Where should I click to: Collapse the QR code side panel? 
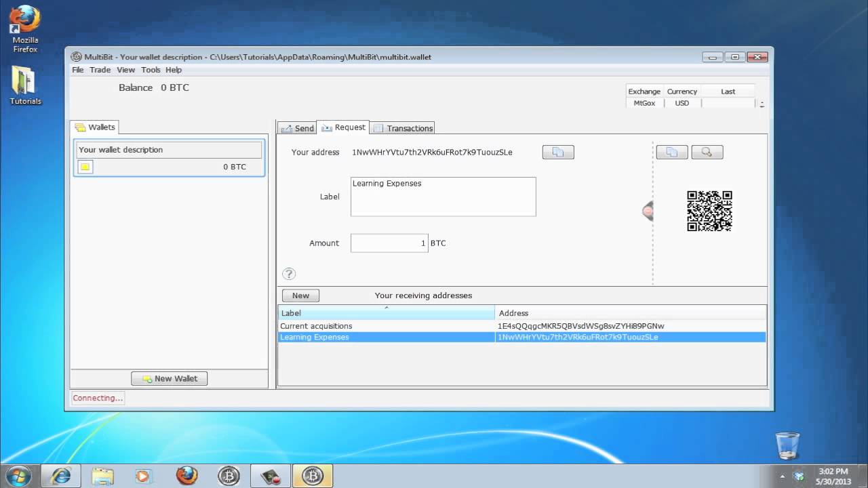648,211
